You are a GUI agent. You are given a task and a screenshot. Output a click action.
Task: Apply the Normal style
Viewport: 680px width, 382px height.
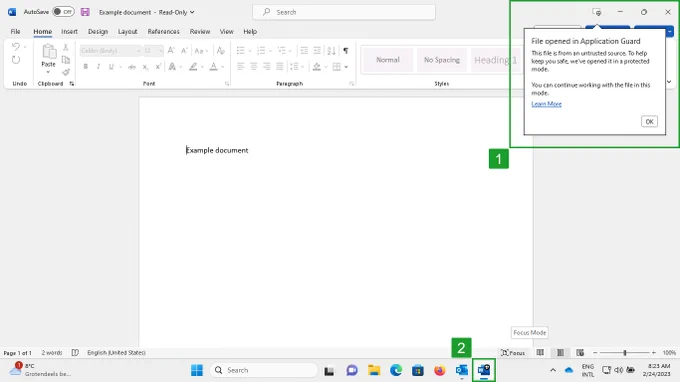click(x=388, y=60)
